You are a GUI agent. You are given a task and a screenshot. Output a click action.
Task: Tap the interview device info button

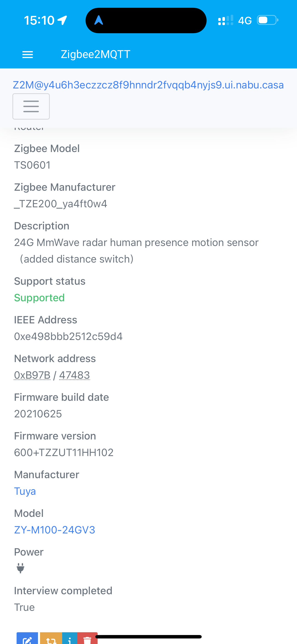(70, 638)
